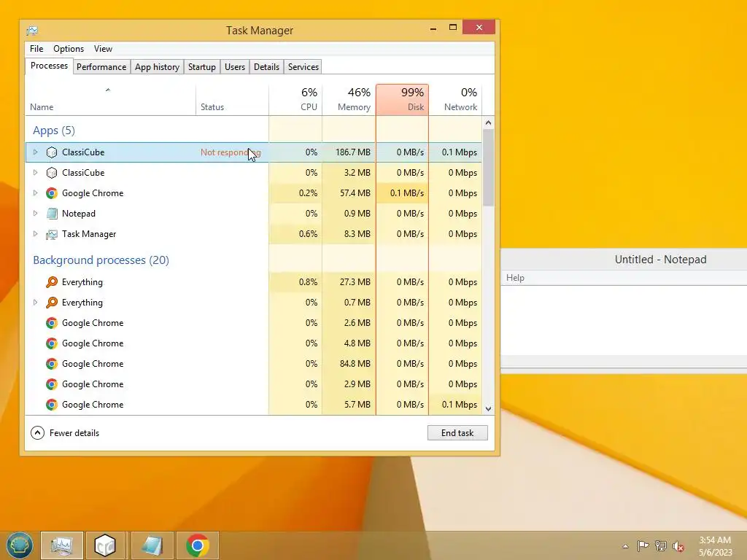747x560 pixels.
Task: Click the Chrome icon in 4.8 MB row
Action: (x=52, y=344)
